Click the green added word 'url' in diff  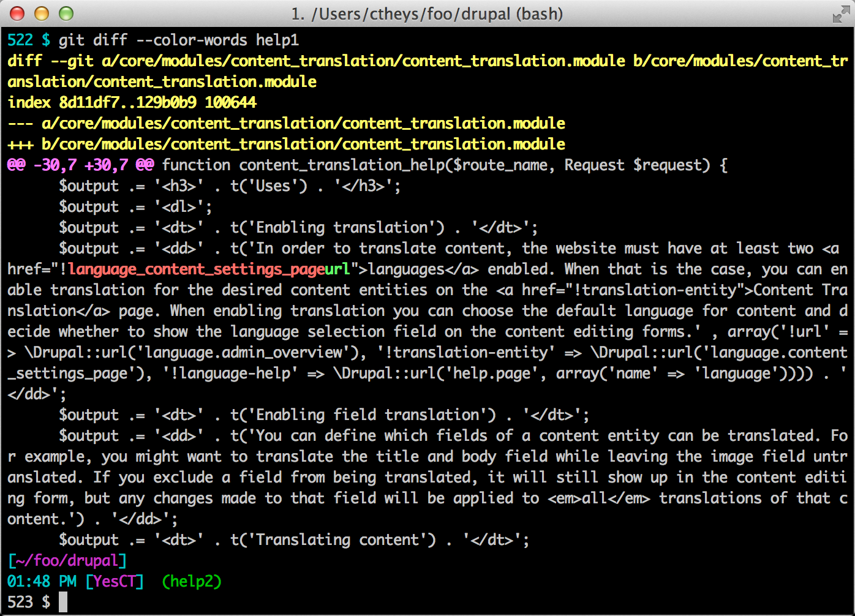click(x=337, y=269)
